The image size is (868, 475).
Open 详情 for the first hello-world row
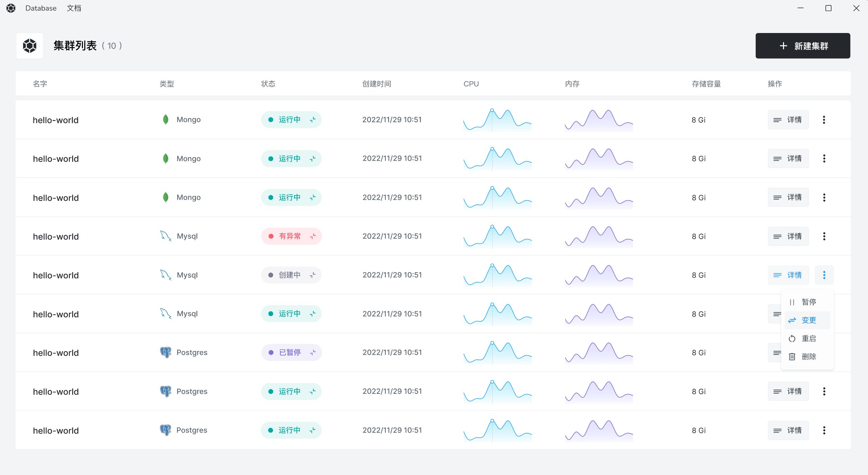(x=788, y=120)
